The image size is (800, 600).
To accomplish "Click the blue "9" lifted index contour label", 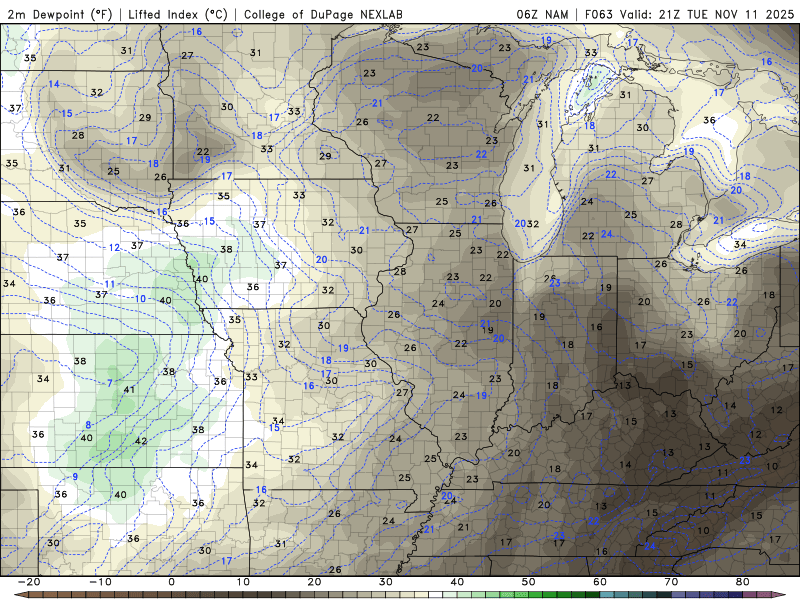I will point(75,477).
